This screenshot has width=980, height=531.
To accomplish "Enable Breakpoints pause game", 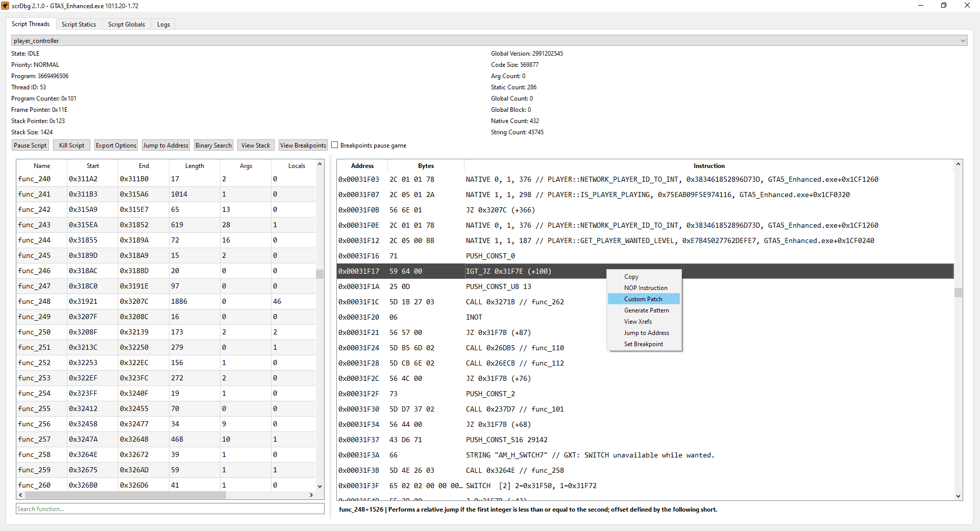I will [335, 144].
